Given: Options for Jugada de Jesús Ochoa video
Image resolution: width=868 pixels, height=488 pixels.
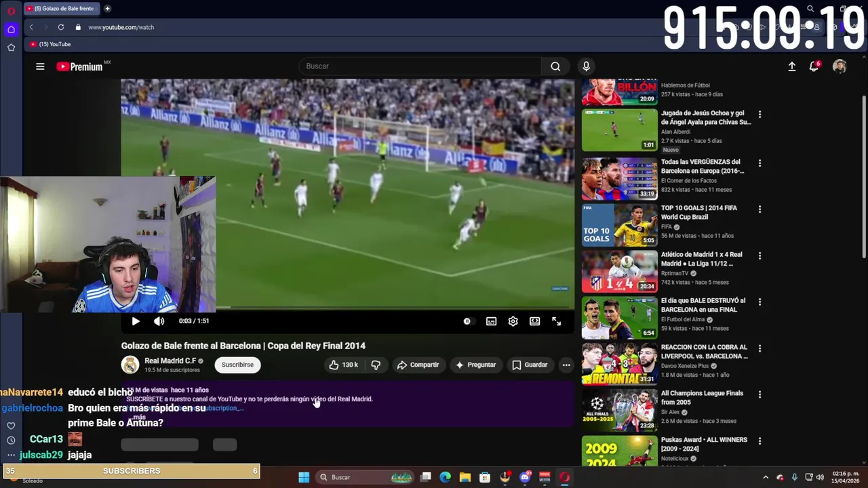Looking at the screenshot, I should [x=759, y=115].
